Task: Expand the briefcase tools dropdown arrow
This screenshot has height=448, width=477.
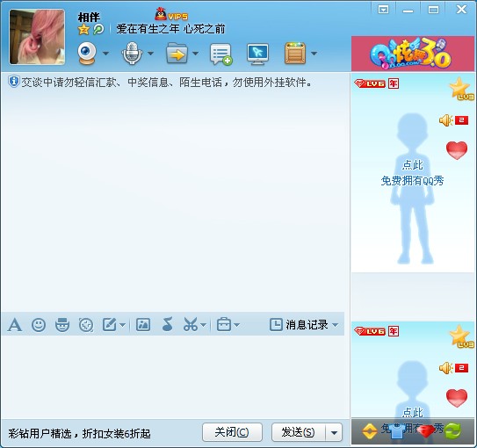Action: click(236, 325)
